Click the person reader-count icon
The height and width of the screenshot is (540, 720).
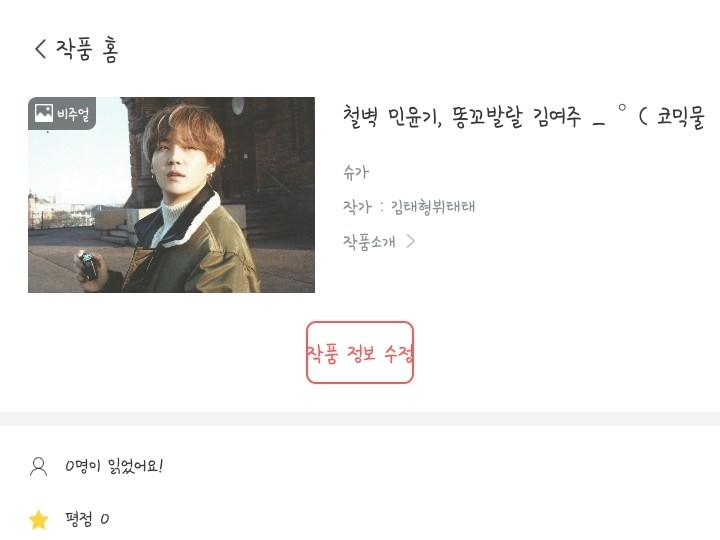coord(39,467)
